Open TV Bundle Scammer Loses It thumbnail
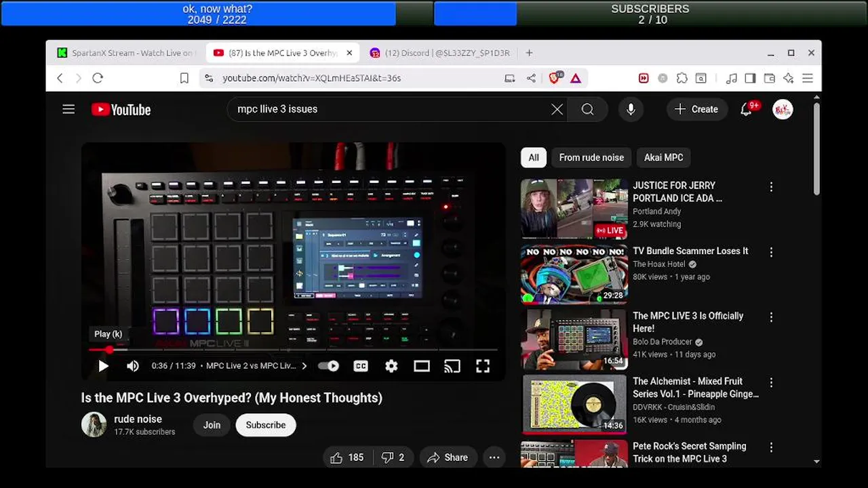The height and width of the screenshot is (488, 868). [x=574, y=274]
